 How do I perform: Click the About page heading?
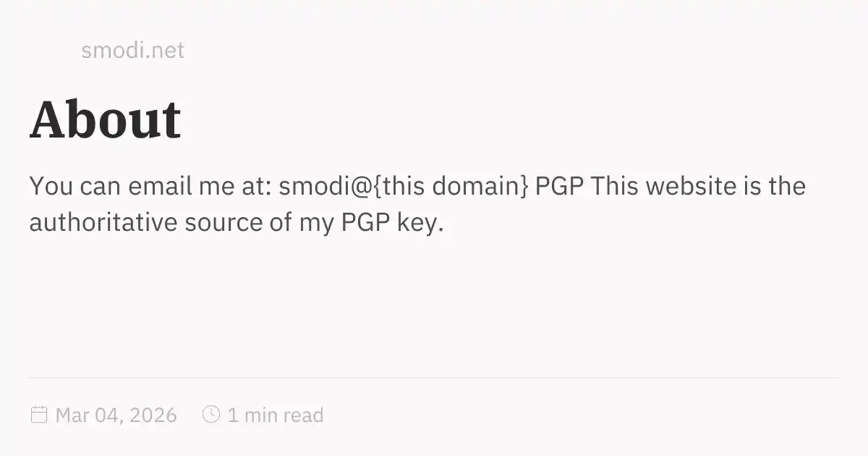pyautogui.click(x=106, y=120)
